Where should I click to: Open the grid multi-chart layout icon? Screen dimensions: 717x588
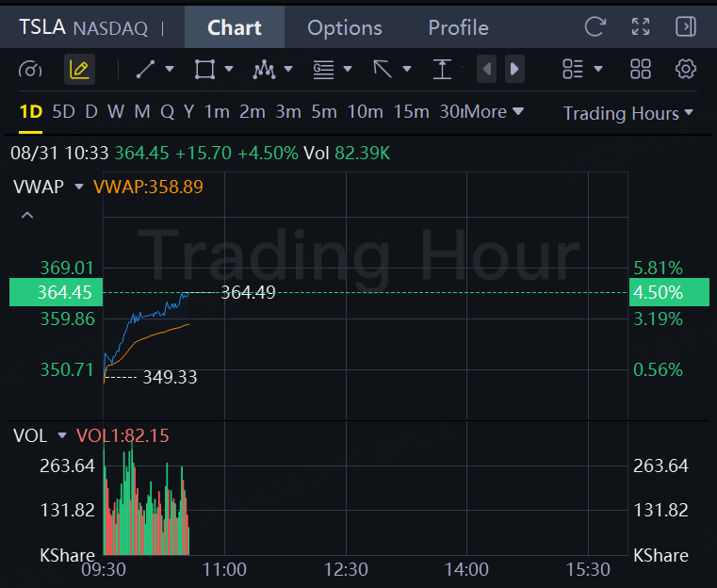[x=640, y=69]
